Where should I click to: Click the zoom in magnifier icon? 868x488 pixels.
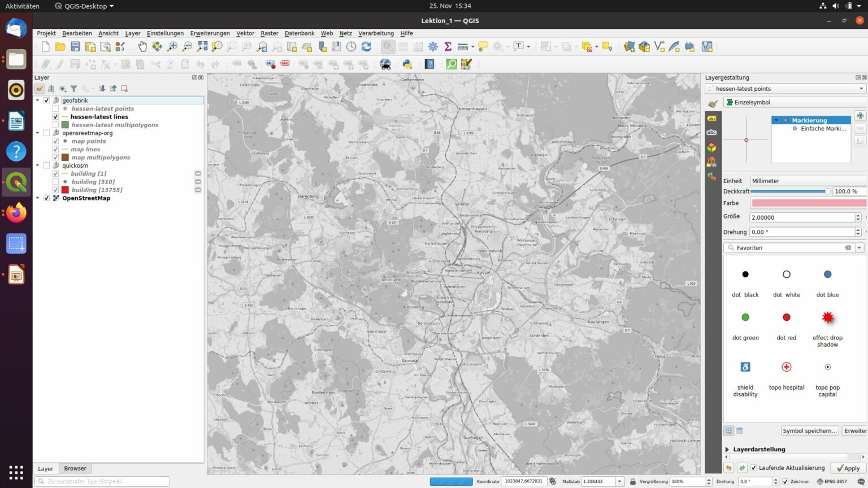(172, 47)
